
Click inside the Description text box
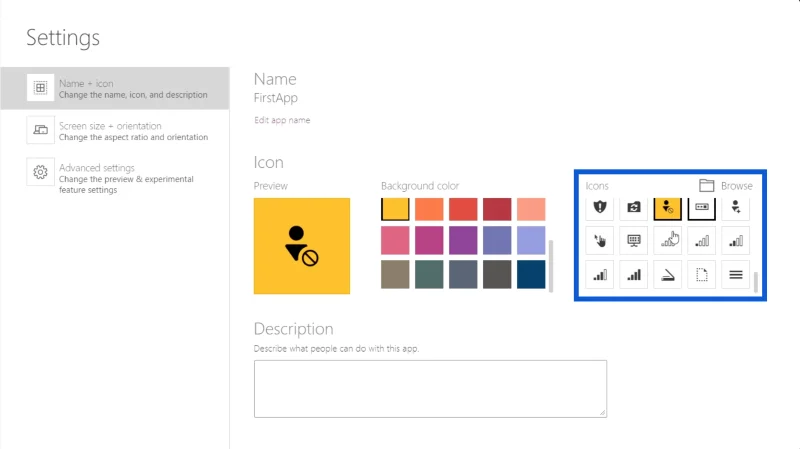pos(431,389)
